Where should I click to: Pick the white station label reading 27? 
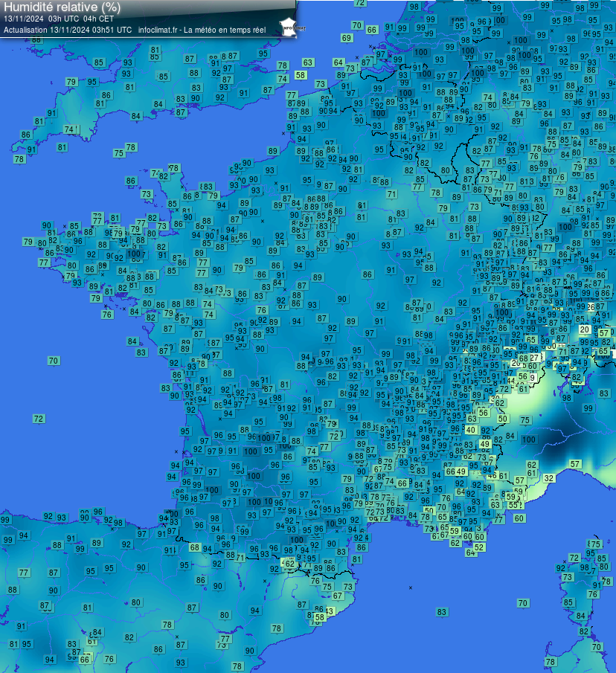pyautogui.click(x=534, y=358)
